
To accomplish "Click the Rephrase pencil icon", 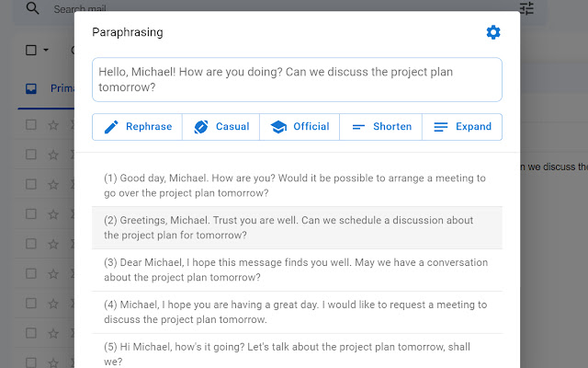I will (x=112, y=127).
